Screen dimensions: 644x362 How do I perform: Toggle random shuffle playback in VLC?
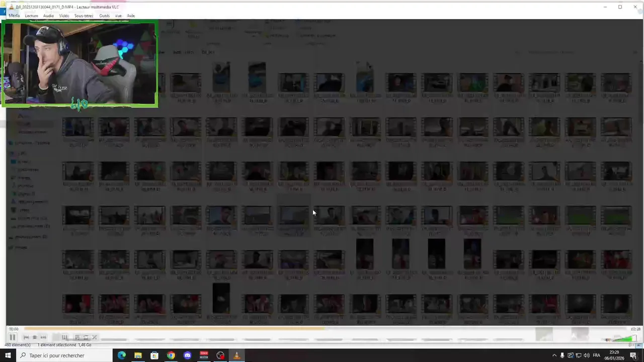94,337
